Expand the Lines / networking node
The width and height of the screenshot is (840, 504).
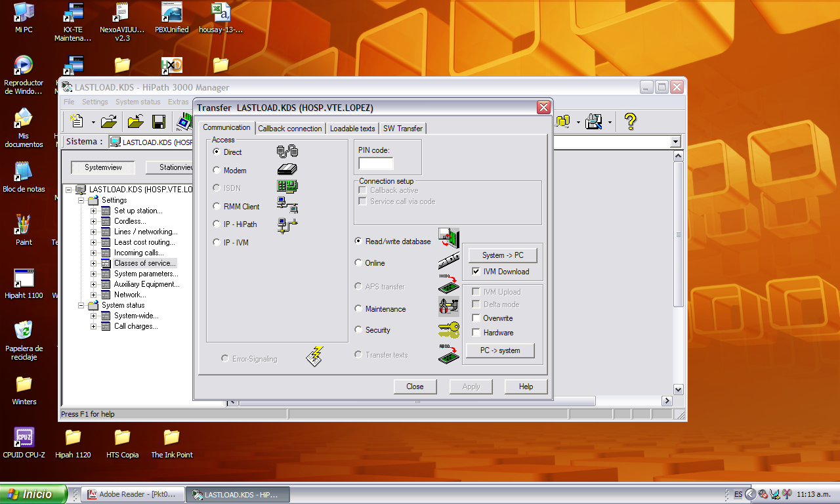[94, 232]
